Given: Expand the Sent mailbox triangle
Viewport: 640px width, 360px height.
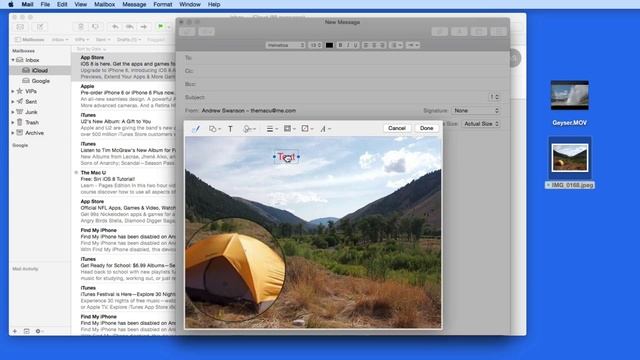Looking at the screenshot, I should coord(13,102).
